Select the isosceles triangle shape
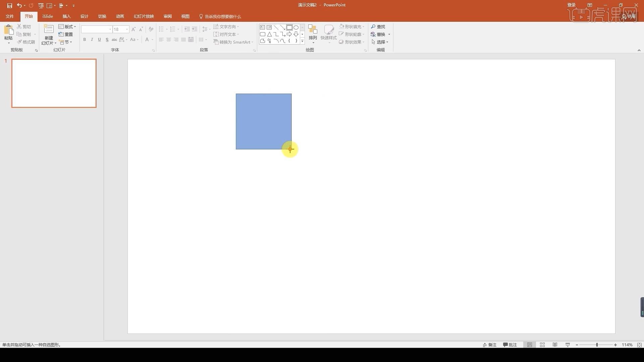644x362 pixels. point(269,34)
